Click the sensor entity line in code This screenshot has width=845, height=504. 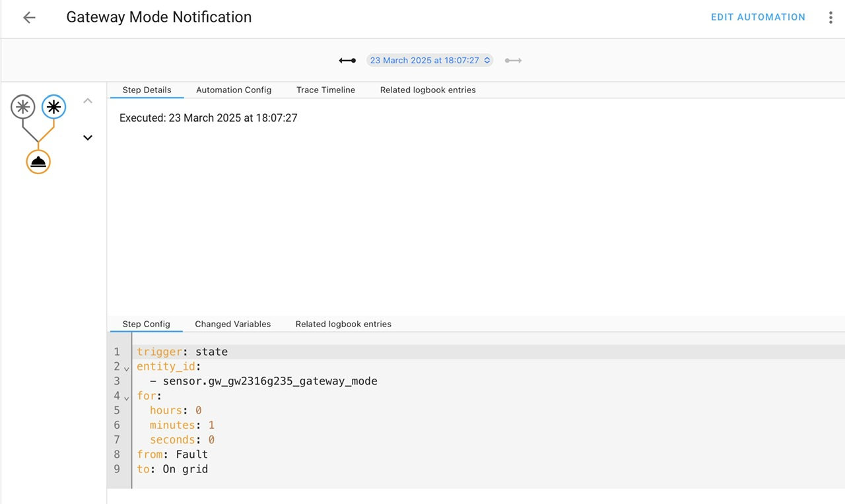point(269,381)
